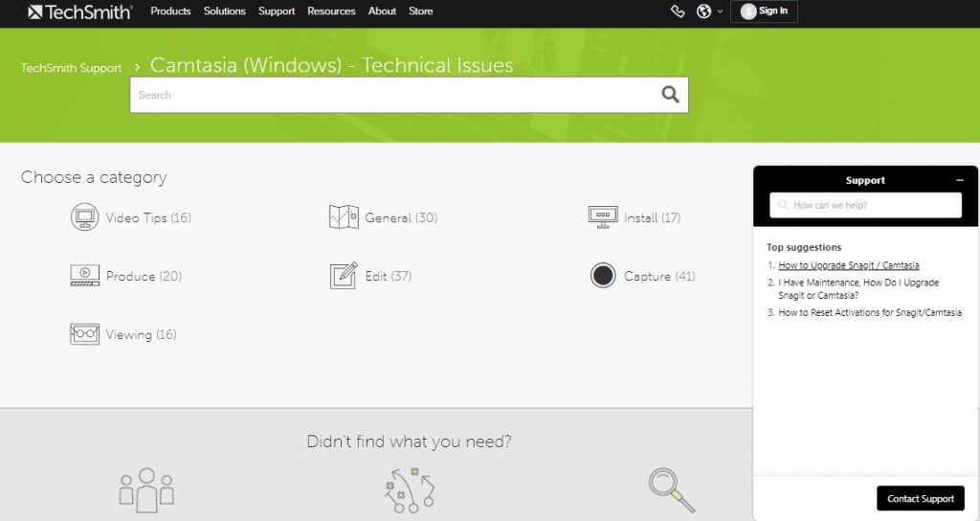Open 'I Have Maintenance' upgrade suggestion
This screenshot has width=980, height=521.
(x=858, y=289)
